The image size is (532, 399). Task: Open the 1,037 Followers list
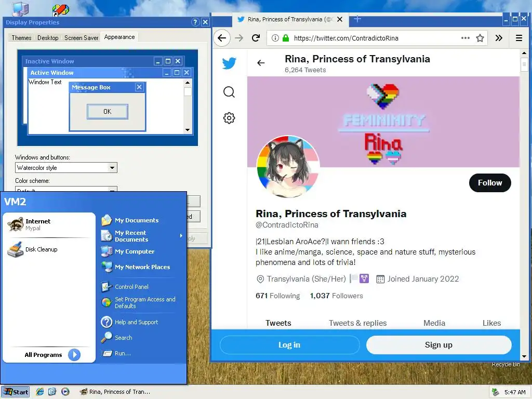coord(336,296)
